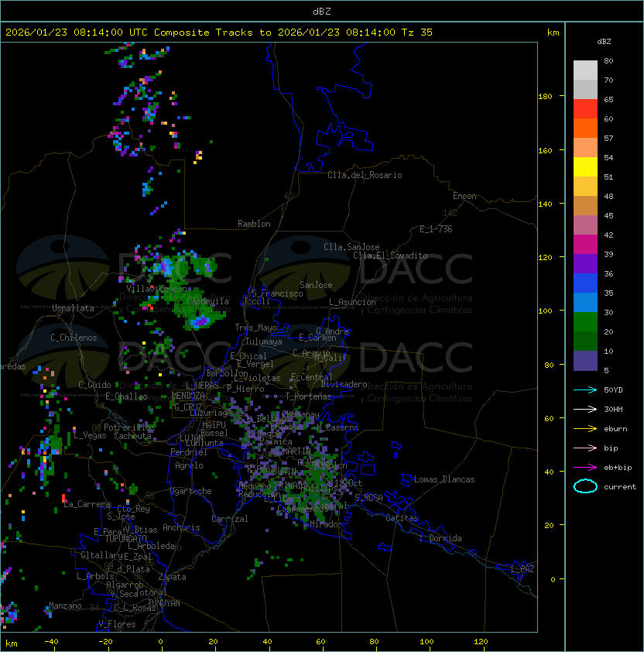
Task: Click the 'dBZ' heading above the color scale
Action: pos(604,42)
